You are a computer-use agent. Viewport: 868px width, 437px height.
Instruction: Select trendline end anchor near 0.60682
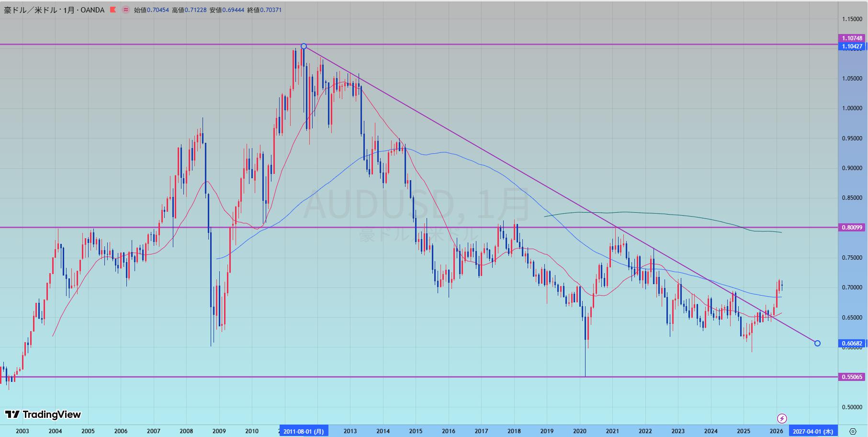(x=817, y=343)
